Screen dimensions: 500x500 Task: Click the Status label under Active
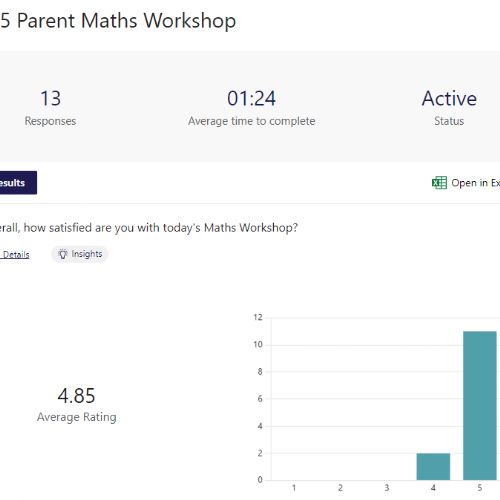click(449, 121)
